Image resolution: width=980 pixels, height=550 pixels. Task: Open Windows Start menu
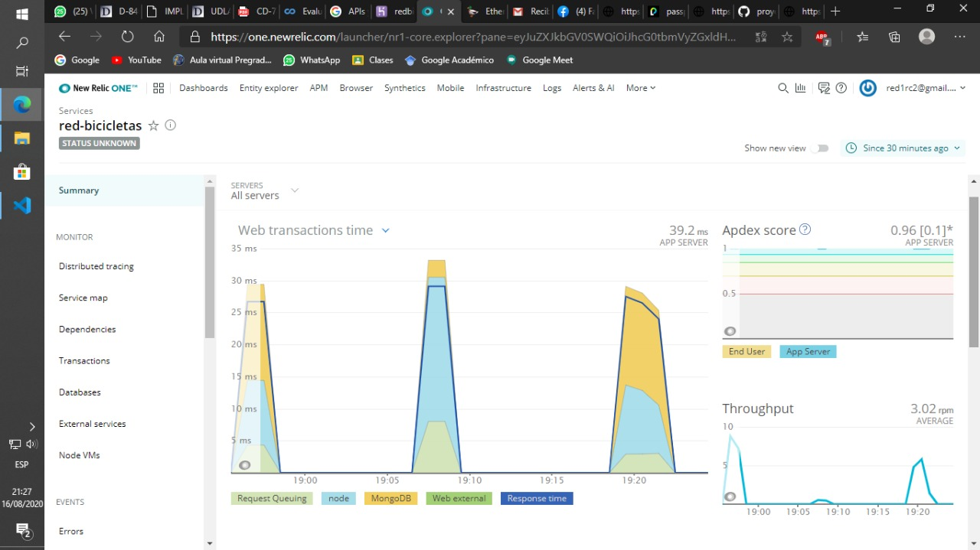pos(22,13)
